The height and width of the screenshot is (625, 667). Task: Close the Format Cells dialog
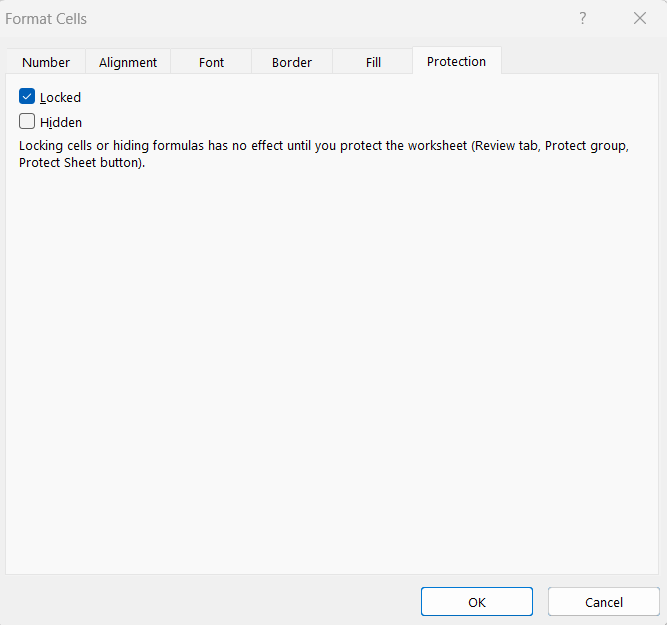640,18
